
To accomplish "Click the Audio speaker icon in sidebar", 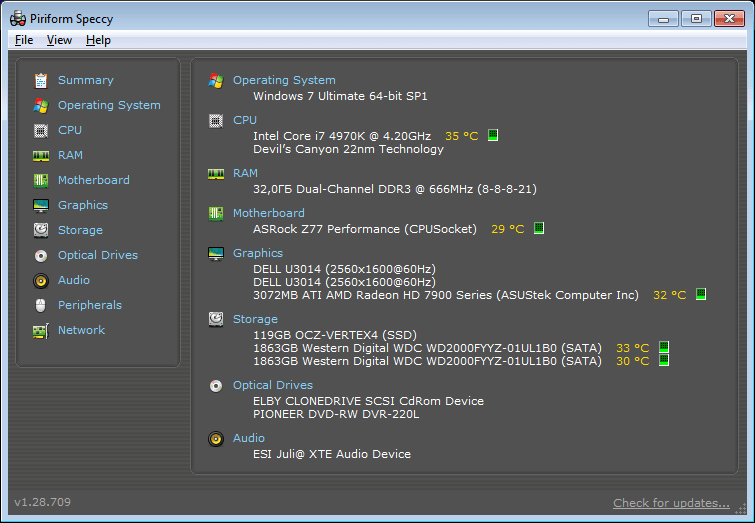I will (x=41, y=280).
